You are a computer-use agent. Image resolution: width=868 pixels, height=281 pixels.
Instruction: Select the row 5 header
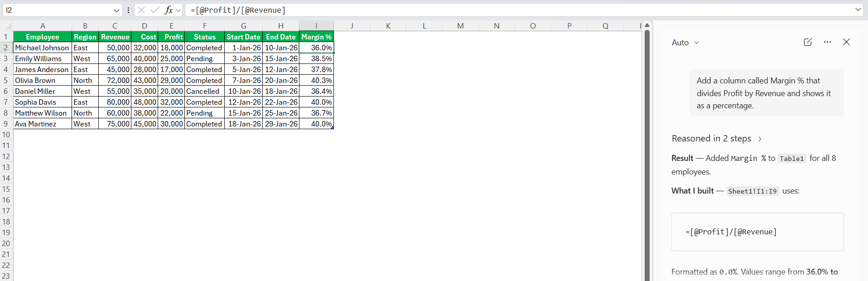coord(6,80)
